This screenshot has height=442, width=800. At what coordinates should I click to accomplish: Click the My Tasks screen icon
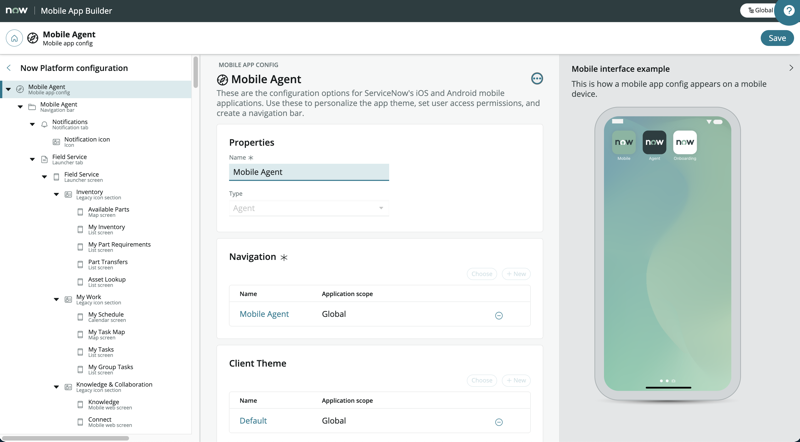(80, 352)
